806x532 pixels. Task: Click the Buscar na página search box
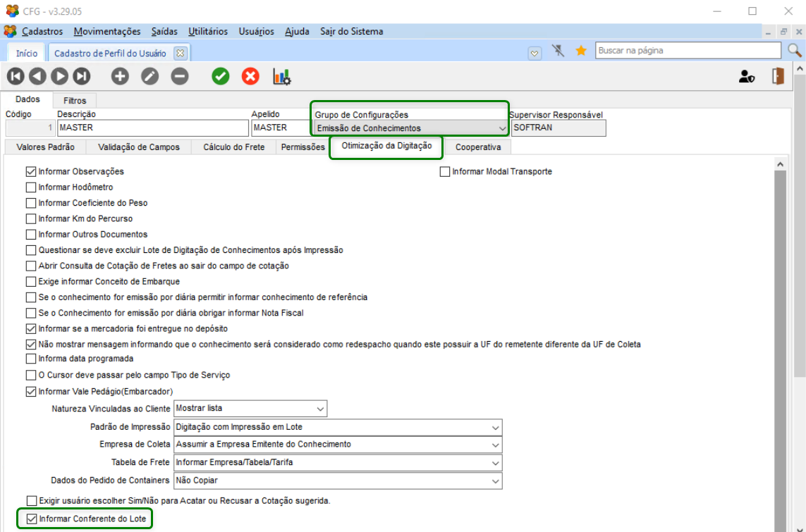pos(688,50)
